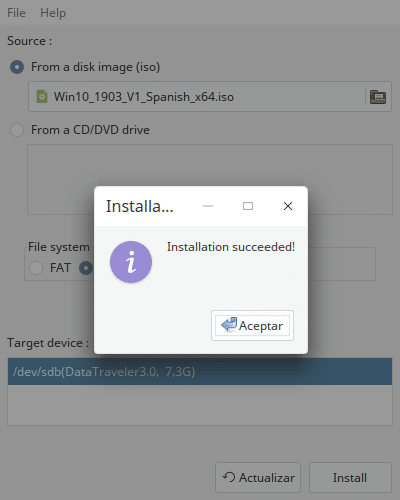This screenshot has height=500, width=400.
Task: Open the File menu
Action: tap(16, 13)
